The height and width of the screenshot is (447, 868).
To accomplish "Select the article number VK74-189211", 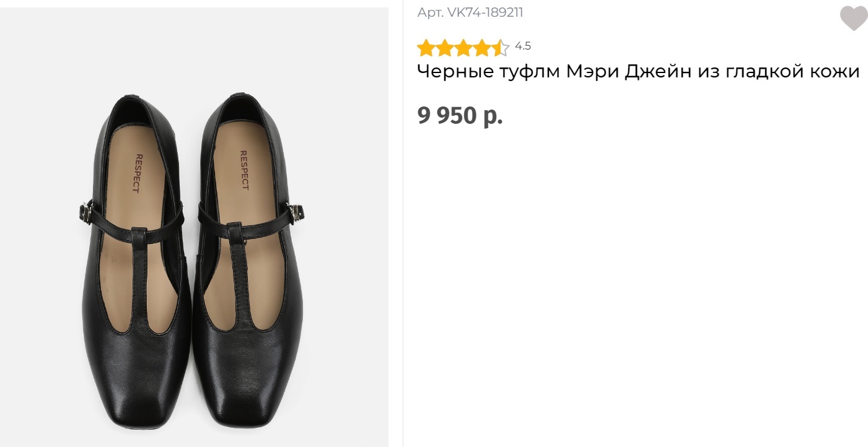I will coord(470,12).
